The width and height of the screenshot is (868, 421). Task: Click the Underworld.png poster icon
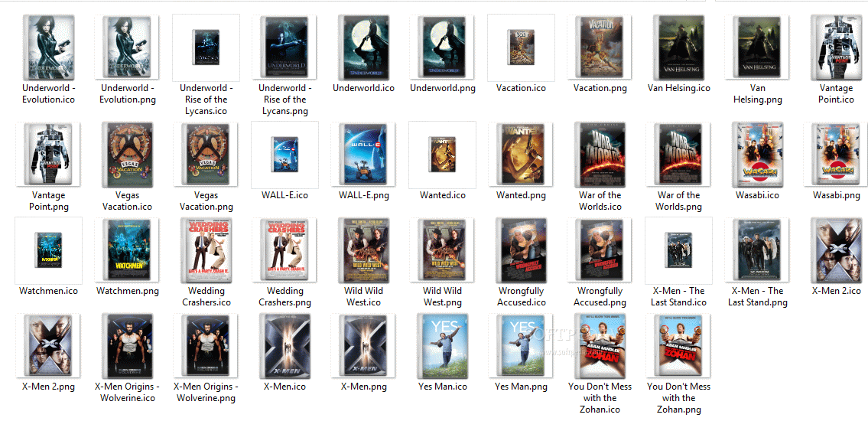442,47
